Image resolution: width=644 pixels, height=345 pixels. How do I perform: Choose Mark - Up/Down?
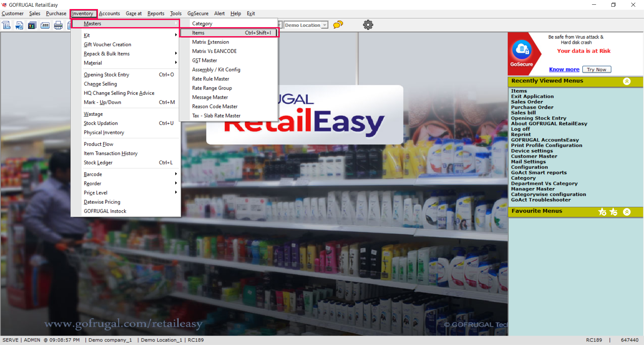(x=126, y=102)
